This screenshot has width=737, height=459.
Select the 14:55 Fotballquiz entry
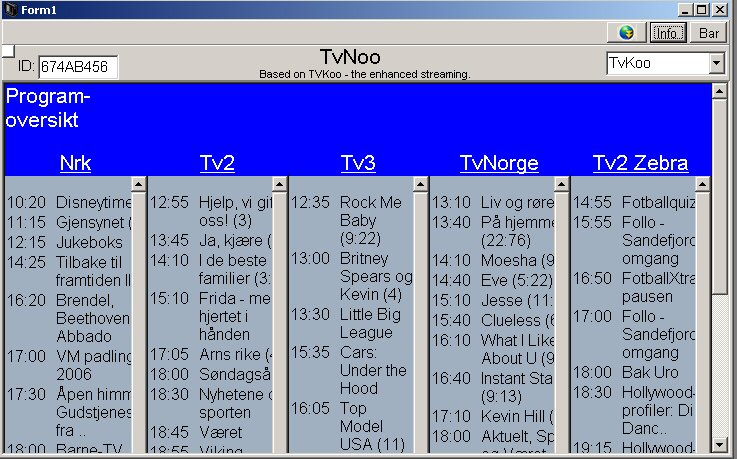pos(634,202)
